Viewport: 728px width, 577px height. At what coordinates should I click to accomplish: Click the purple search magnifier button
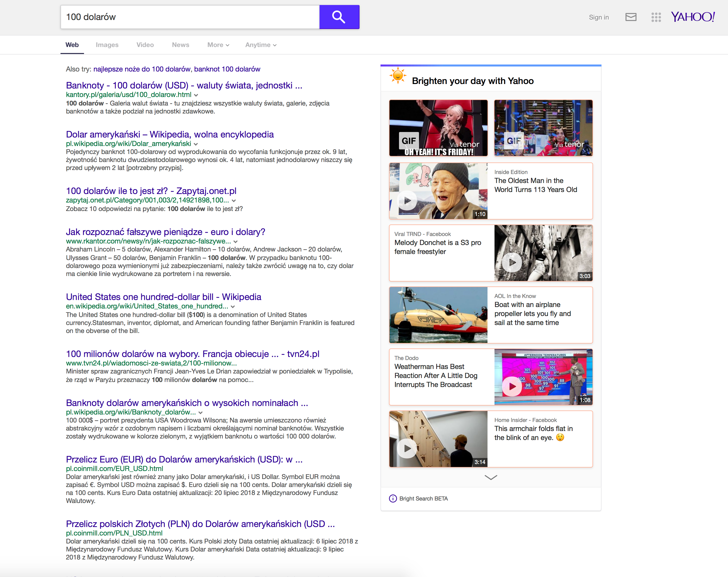(339, 17)
